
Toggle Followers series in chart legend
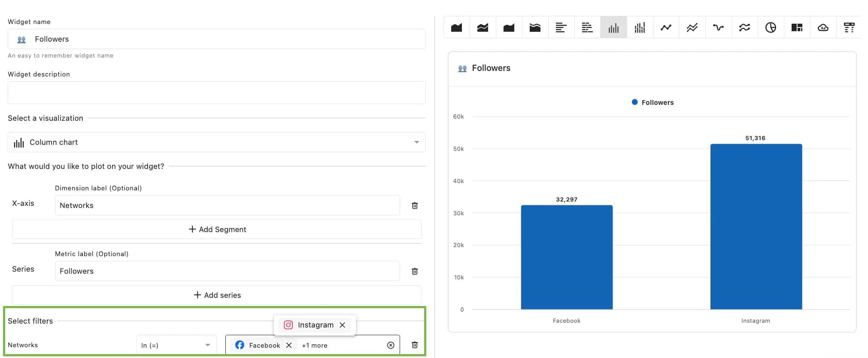point(653,102)
